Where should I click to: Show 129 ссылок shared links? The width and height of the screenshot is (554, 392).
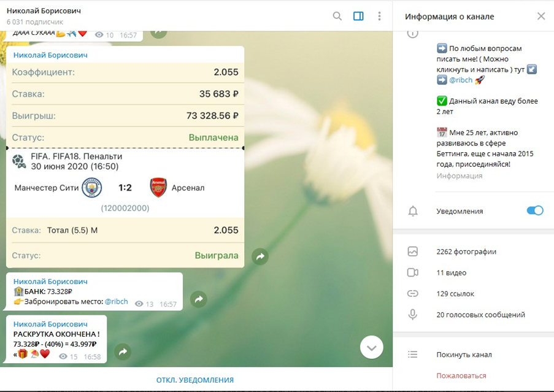pyautogui.click(x=455, y=294)
